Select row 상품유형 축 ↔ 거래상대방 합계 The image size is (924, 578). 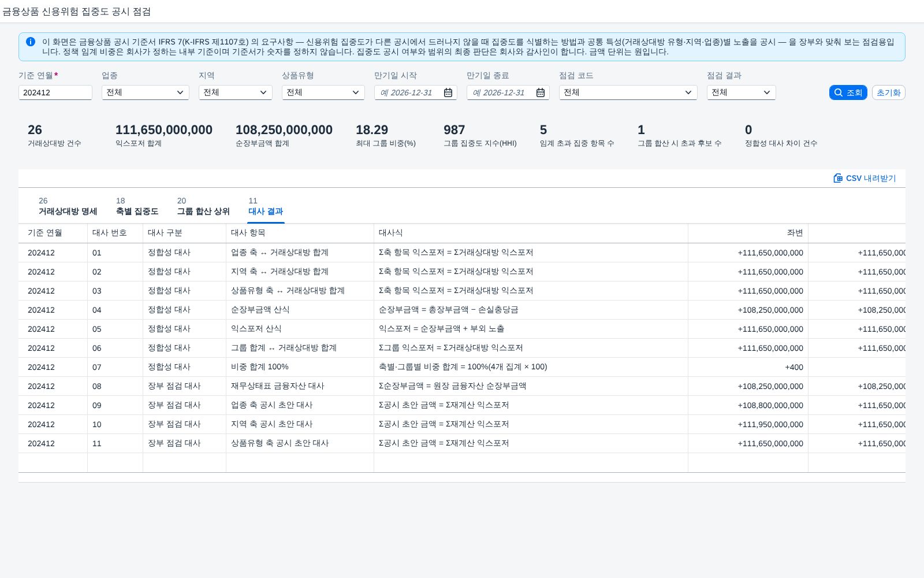462,291
